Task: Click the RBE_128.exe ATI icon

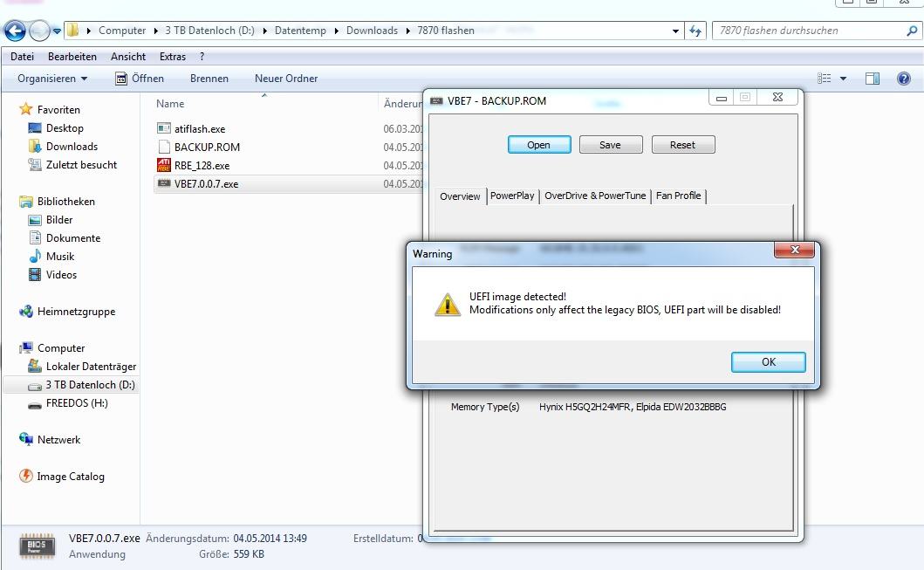Action: pyautogui.click(x=164, y=165)
